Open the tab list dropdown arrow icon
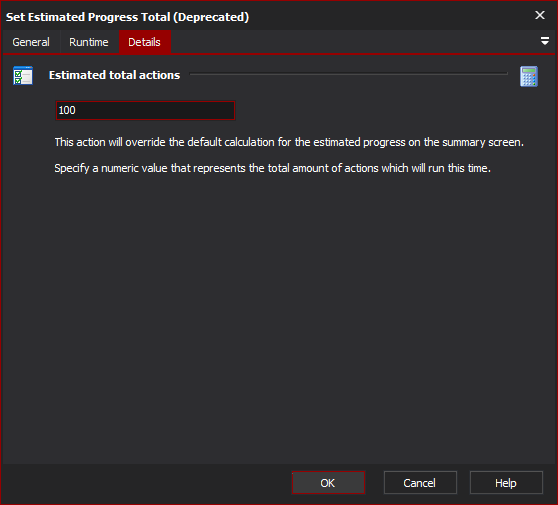 (544, 41)
